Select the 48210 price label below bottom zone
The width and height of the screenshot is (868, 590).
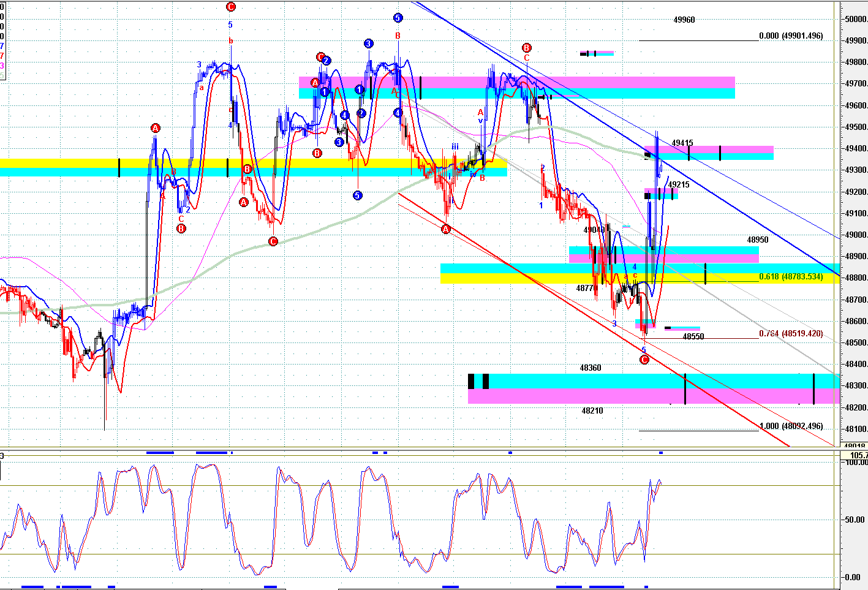(592, 410)
